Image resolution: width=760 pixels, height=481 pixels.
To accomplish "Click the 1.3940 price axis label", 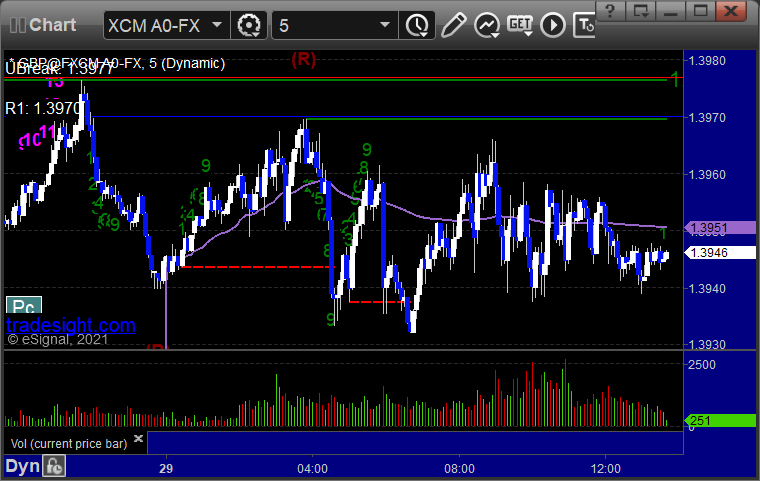I will 707,289.
